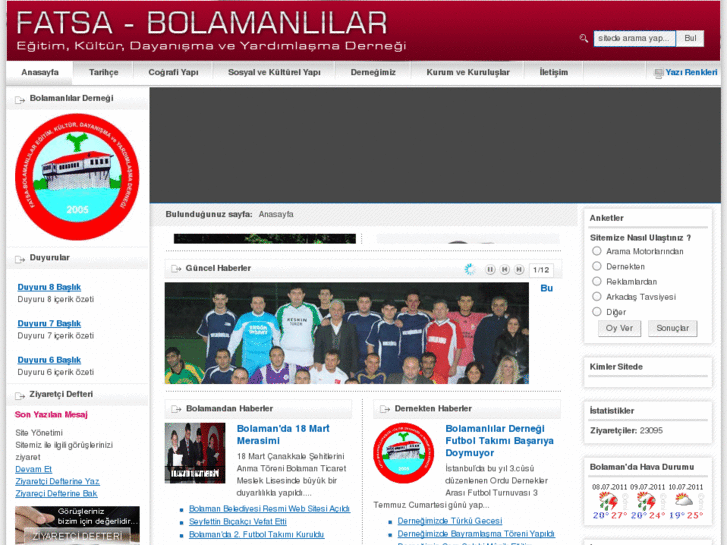
Task: Click the weather icon for 08.07.2011
Action: (x=608, y=501)
